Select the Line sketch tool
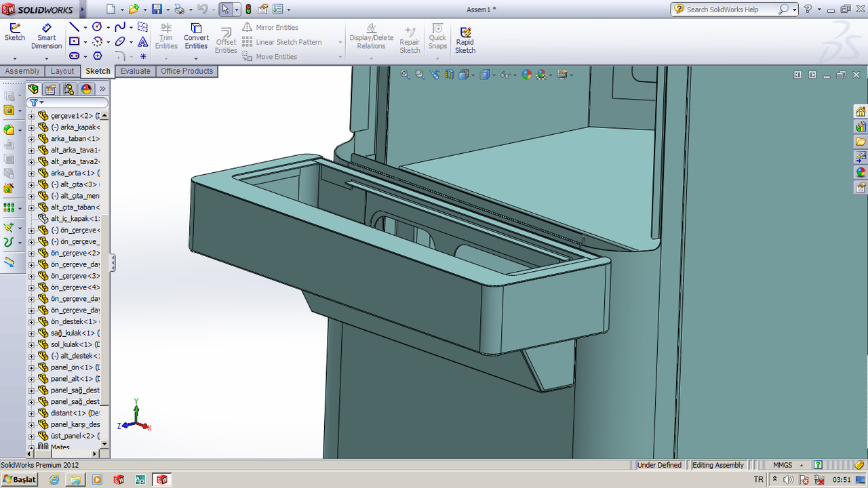Screen dimensions: 868x488 tap(75, 27)
